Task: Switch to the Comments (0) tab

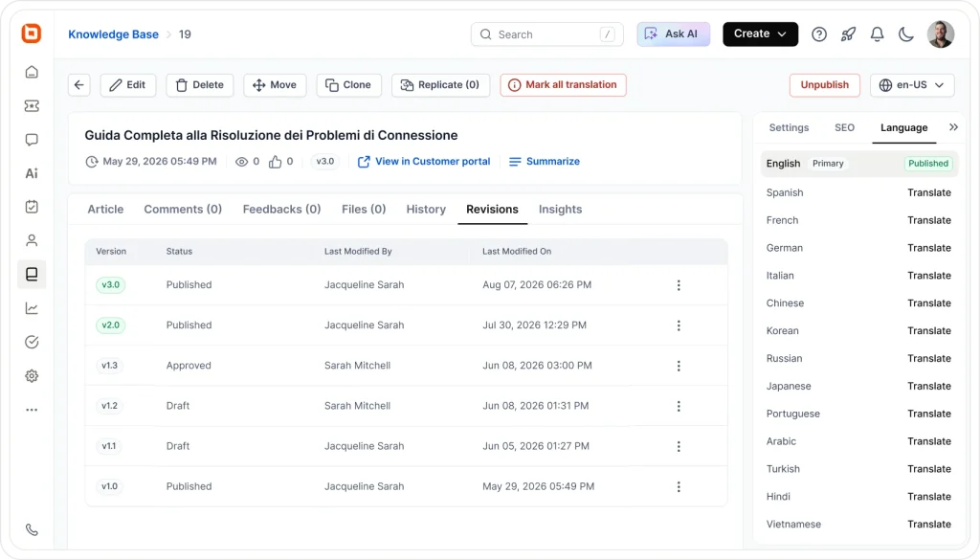Action: tap(183, 210)
